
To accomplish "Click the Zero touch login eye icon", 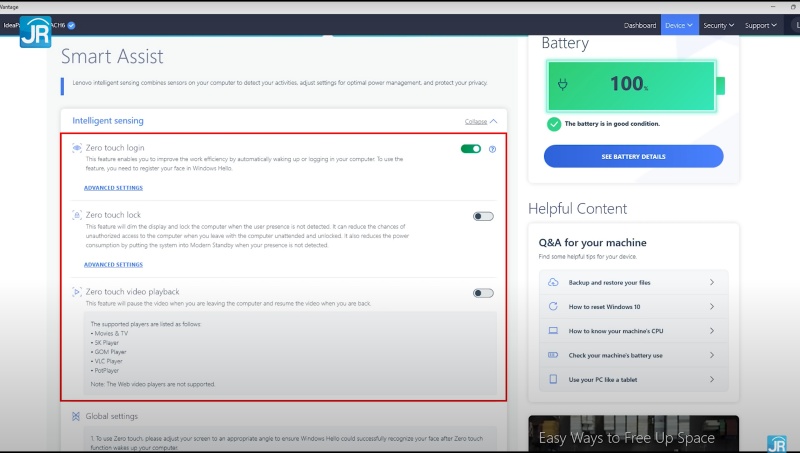I will click(77, 148).
